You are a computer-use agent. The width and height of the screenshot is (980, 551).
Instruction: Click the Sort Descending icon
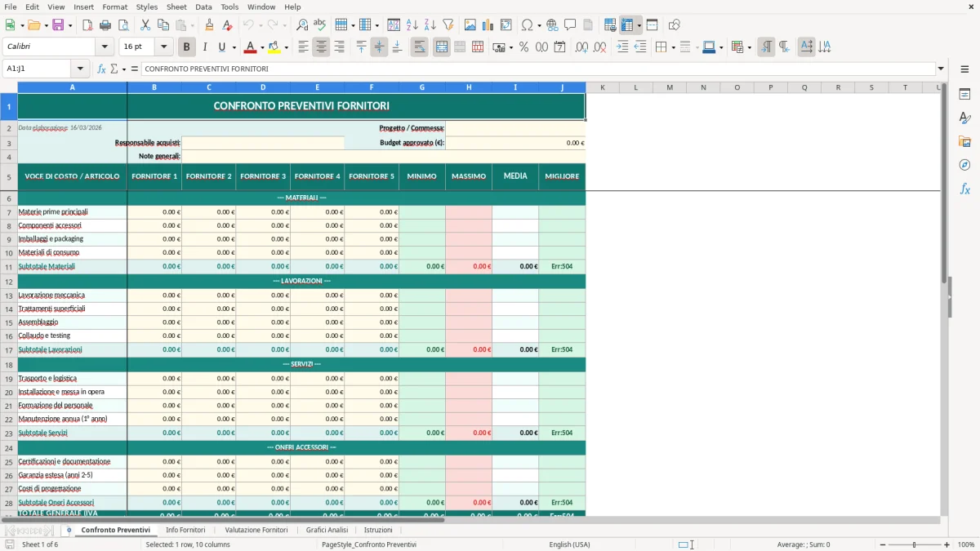click(430, 25)
